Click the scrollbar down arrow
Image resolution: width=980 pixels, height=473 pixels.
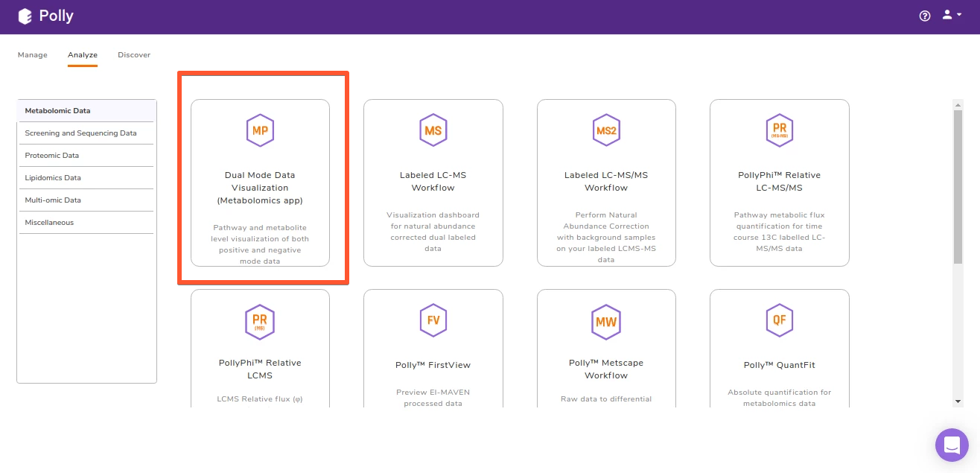[958, 401]
